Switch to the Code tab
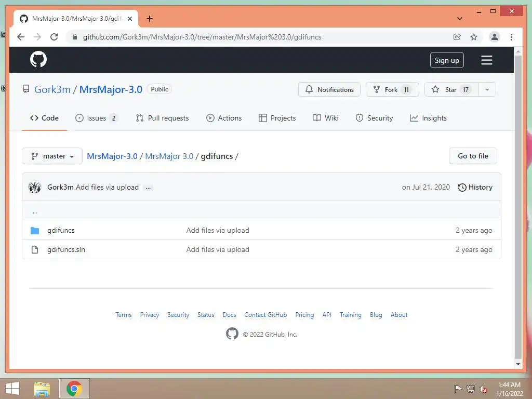 (45, 118)
